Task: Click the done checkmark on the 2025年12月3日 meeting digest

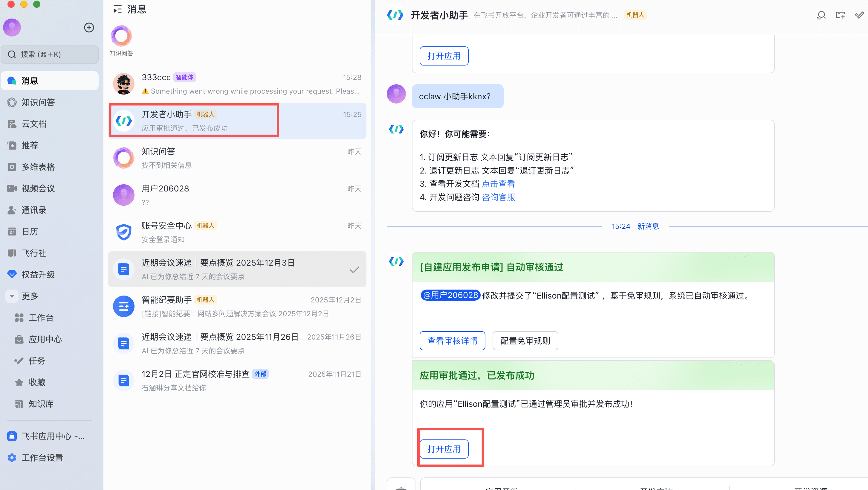Action: pyautogui.click(x=354, y=270)
